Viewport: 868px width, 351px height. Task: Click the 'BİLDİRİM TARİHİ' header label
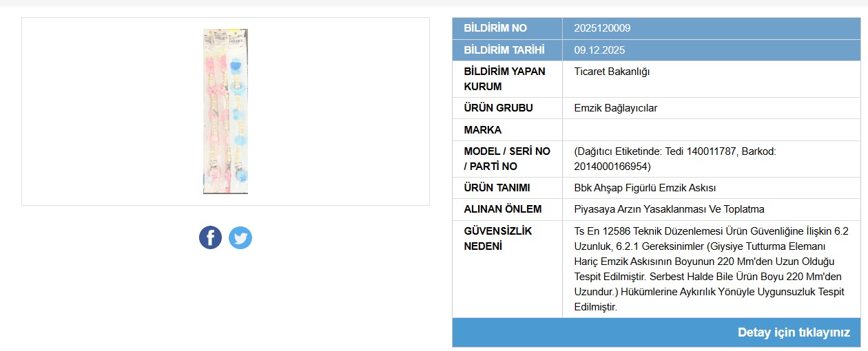pyautogui.click(x=504, y=50)
